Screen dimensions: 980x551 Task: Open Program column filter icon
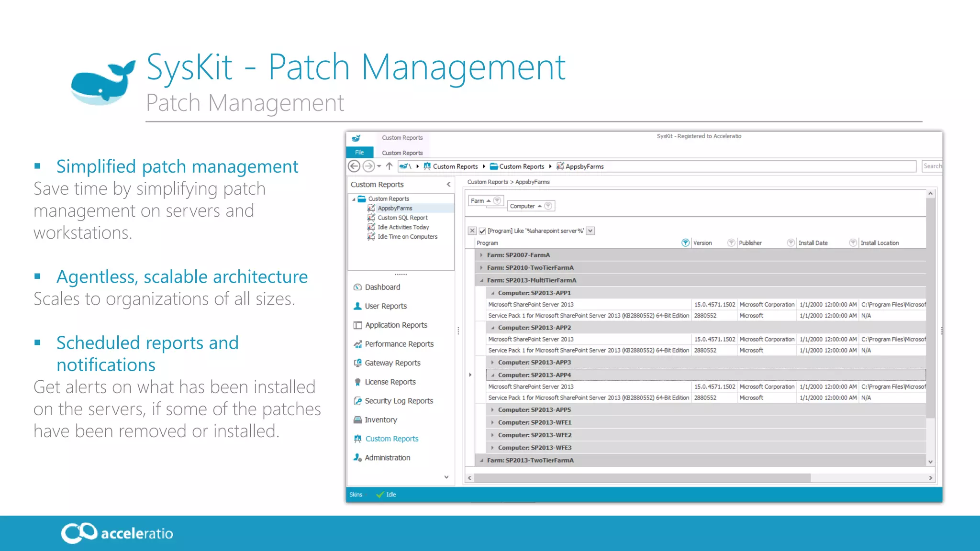click(x=685, y=242)
